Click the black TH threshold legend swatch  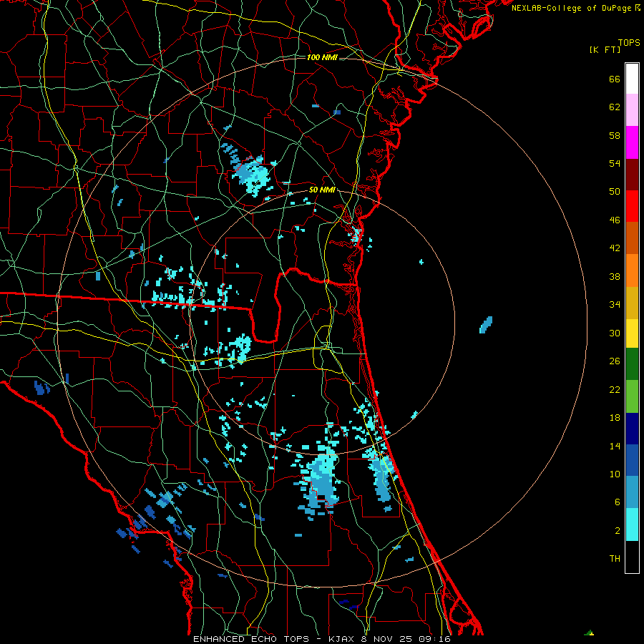point(632,557)
